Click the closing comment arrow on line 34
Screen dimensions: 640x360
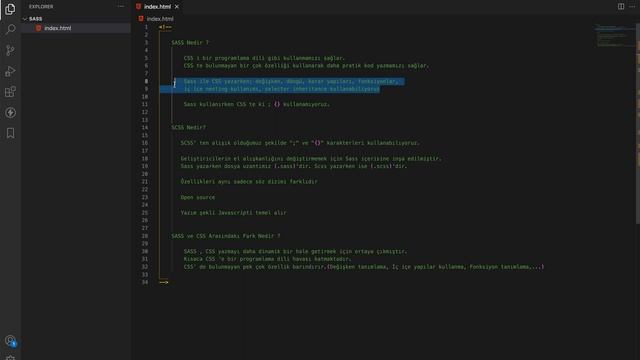[164, 282]
